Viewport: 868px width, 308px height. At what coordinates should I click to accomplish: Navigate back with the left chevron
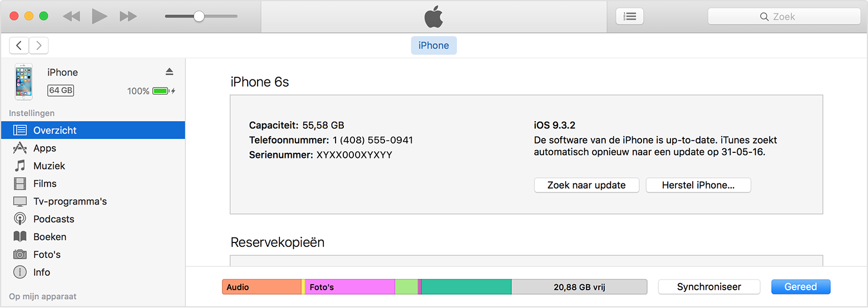[19, 46]
